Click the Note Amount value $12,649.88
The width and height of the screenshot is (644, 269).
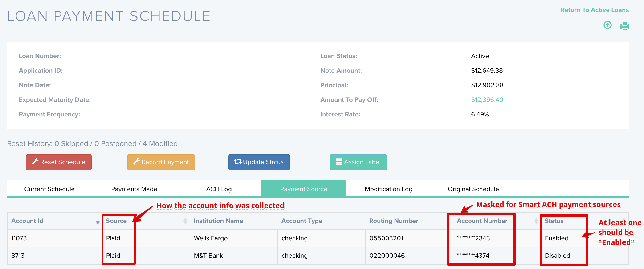(x=486, y=71)
